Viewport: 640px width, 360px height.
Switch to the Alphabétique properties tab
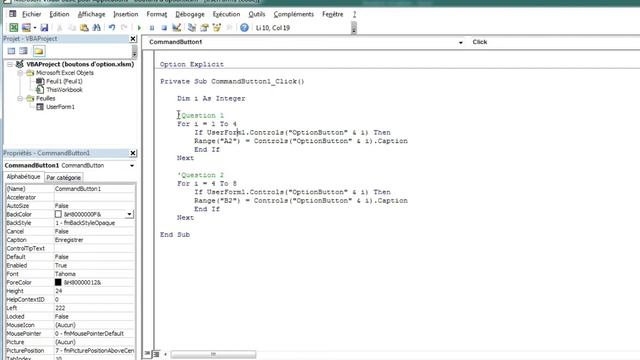[23, 177]
